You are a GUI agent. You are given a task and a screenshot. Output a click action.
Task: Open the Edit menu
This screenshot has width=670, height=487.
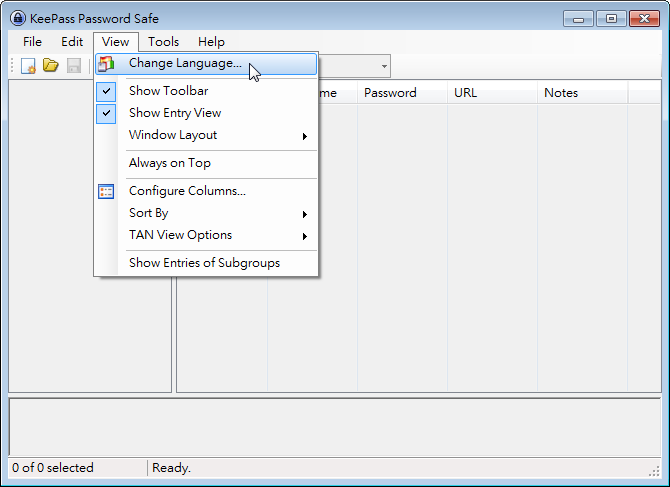72,42
